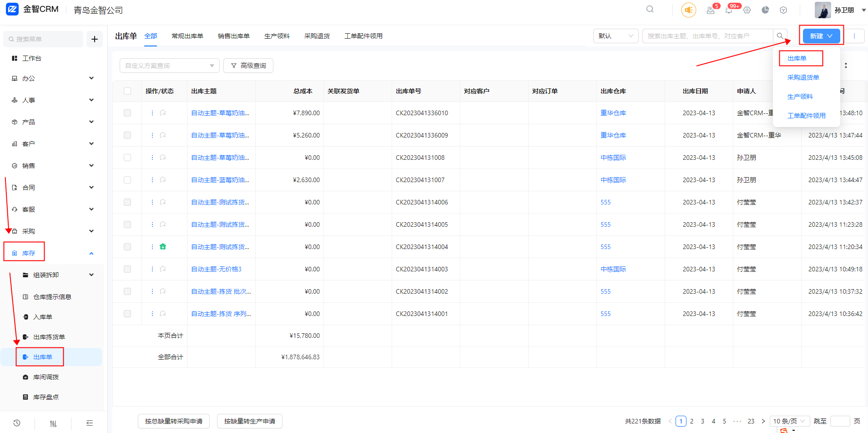Open row actions for CK2023041336010
The height and width of the screenshot is (433, 868).
[152, 113]
